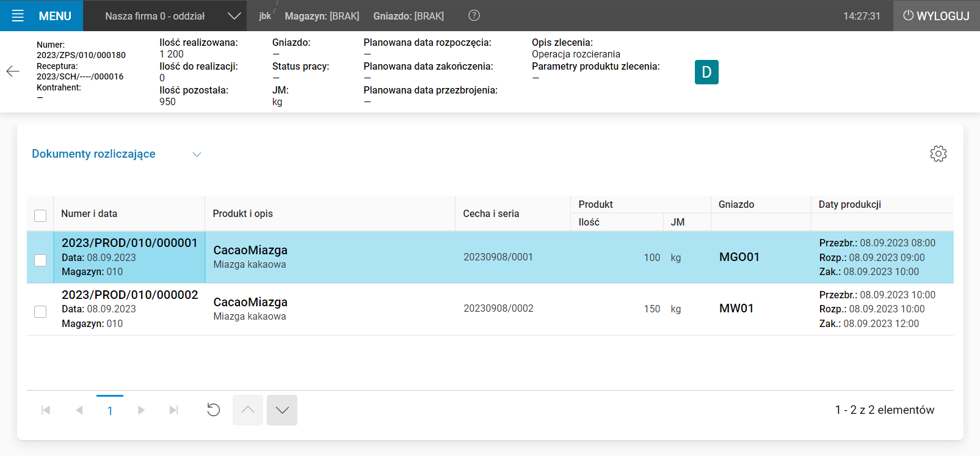Go to next page arrow
Viewport: 980px width, 456px height.
tap(141, 410)
